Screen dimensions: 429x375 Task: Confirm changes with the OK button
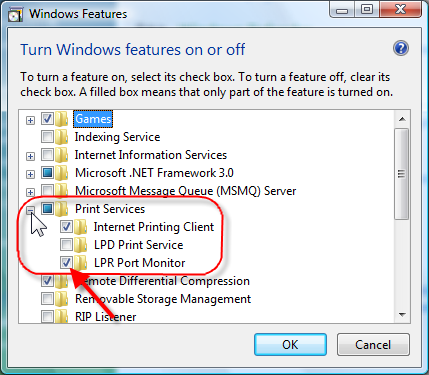(290, 345)
